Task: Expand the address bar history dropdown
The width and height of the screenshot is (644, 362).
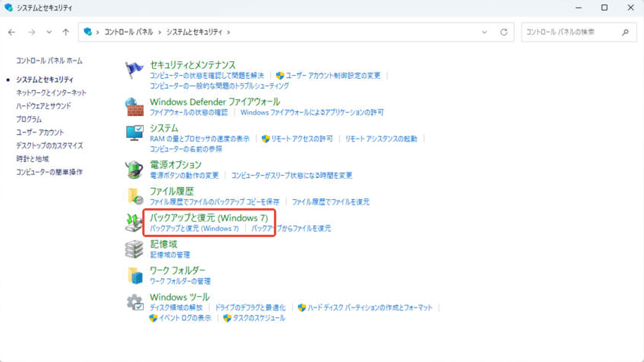Action: pos(485,32)
